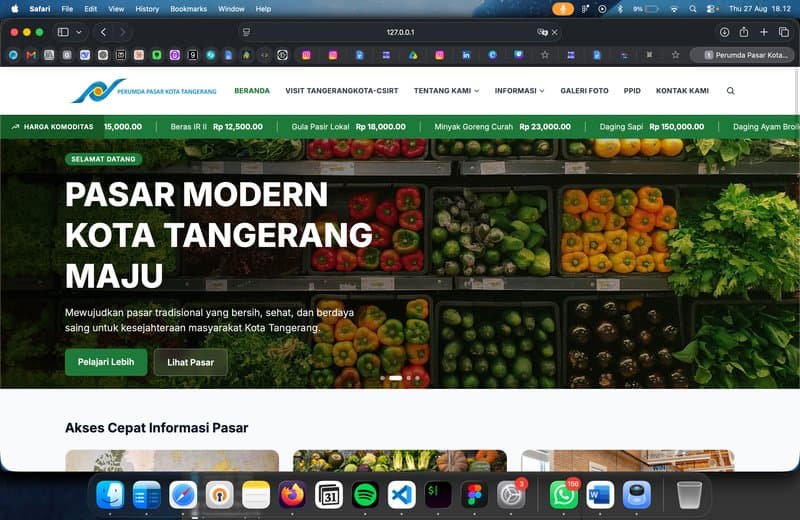Viewport: 800px width, 520px height.
Task: Open the Apple menu
Action: (15, 9)
